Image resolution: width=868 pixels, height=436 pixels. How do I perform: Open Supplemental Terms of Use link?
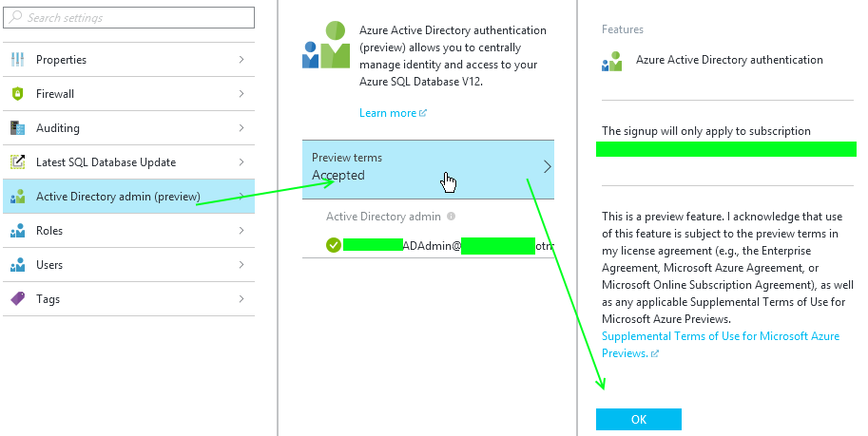point(721,344)
